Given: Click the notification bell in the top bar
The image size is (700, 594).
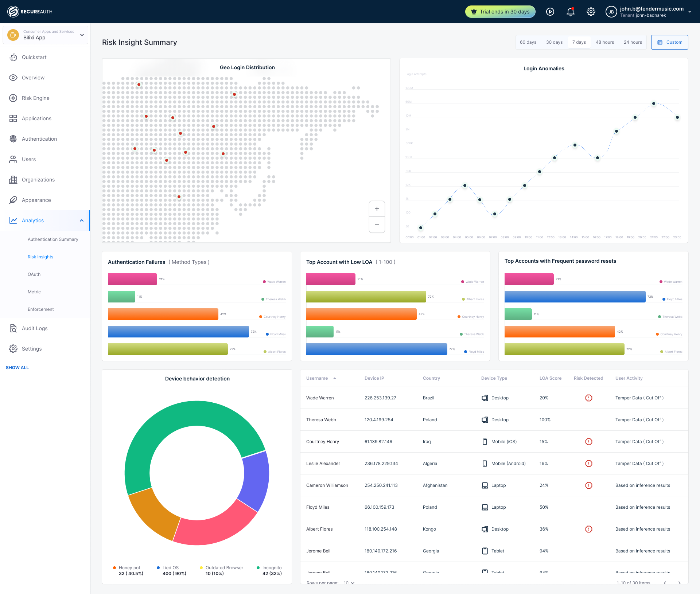Looking at the screenshot, I should (x=570, y=11).
